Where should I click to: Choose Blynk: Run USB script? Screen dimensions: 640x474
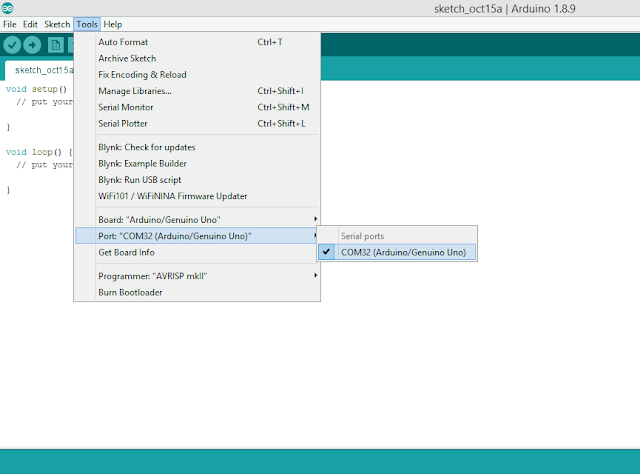[x=197, y=180]
